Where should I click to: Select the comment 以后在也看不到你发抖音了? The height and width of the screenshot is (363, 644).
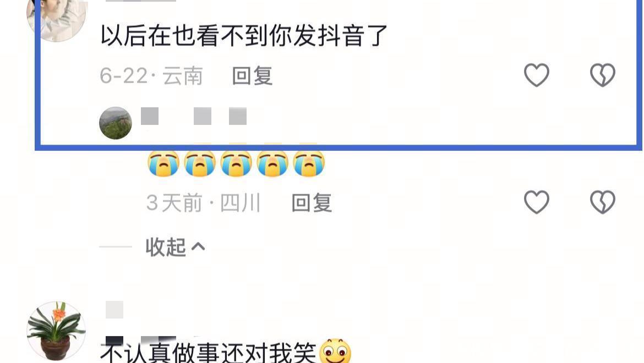tap(244, 36)
